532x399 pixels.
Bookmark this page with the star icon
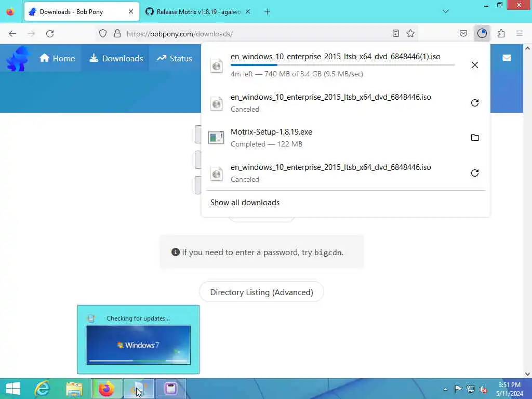click(x=410, y=34)
